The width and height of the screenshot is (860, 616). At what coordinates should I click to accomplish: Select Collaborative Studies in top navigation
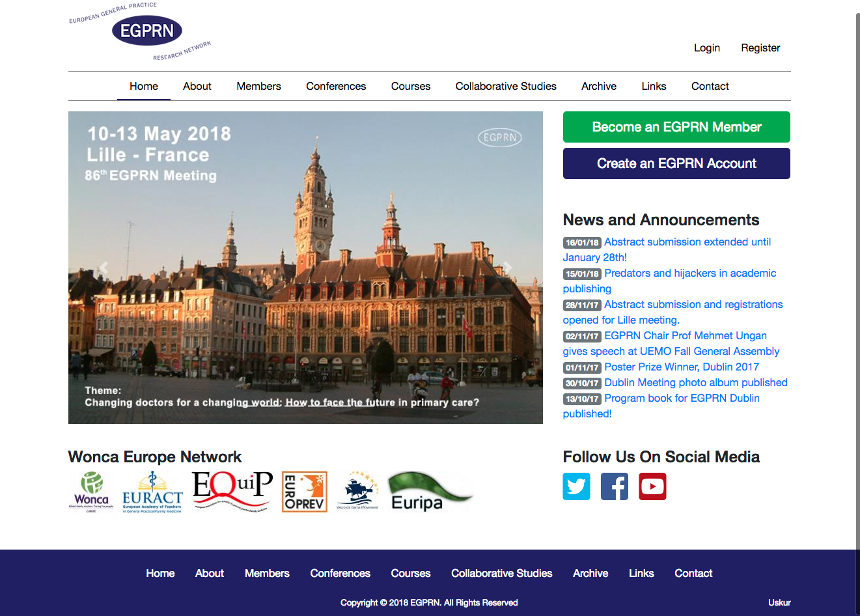click(x=506, y=86)
